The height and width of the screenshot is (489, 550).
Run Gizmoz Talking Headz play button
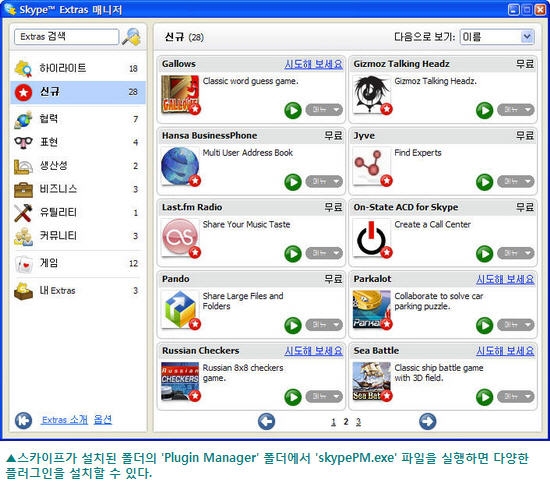pyautogui.click(x=484, y=110)
